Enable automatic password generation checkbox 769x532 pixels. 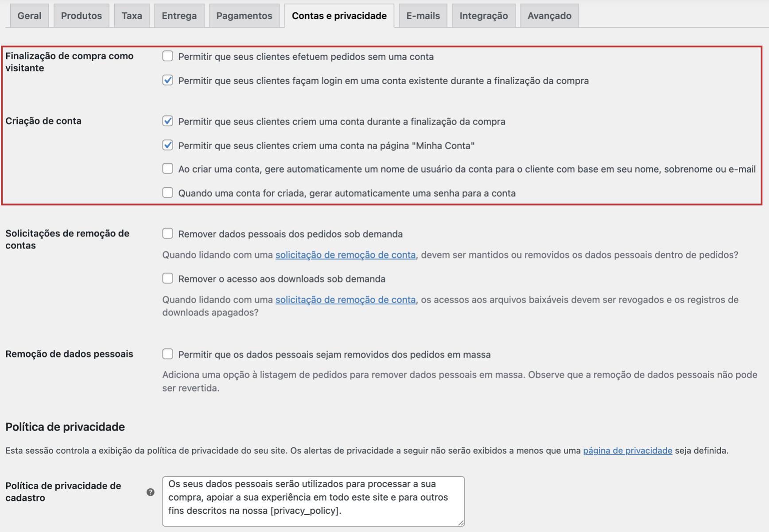(x=167, y=193)
